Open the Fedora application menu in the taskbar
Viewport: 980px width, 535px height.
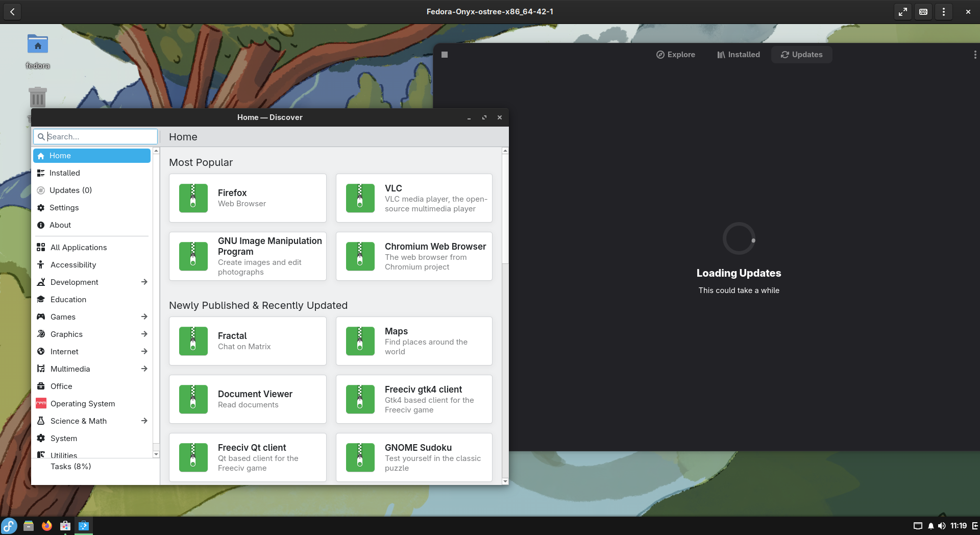click(9, 526)
